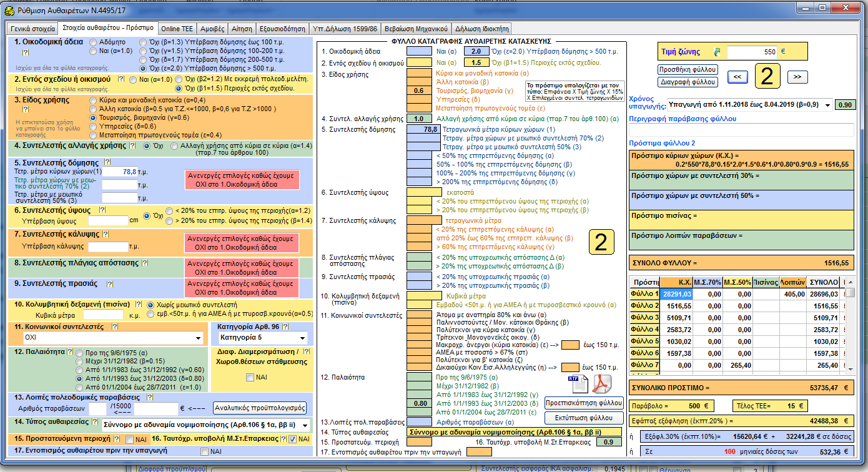The height and width of the screenshot is (472, 868).
Task: Click green arrow icon beside Τιμή ζώνης
Action: 718,52
